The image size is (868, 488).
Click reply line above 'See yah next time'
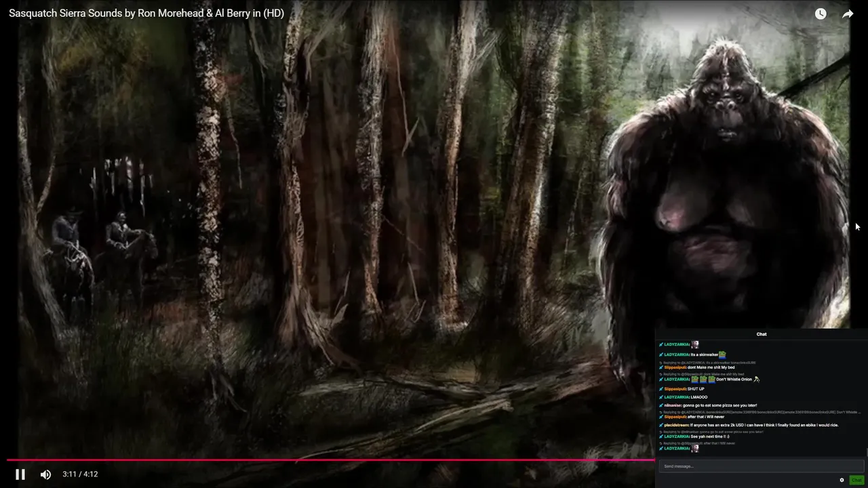click(x=711, y=432)
